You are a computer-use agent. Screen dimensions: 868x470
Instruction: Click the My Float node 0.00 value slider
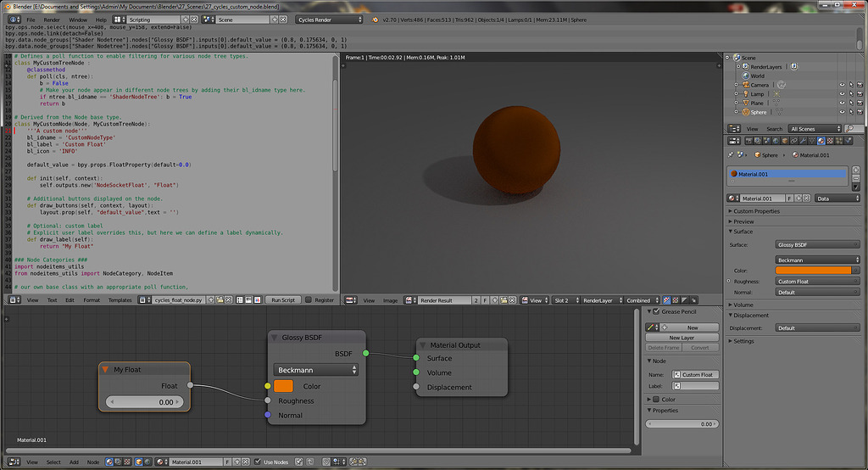click(x=144, y=402)
